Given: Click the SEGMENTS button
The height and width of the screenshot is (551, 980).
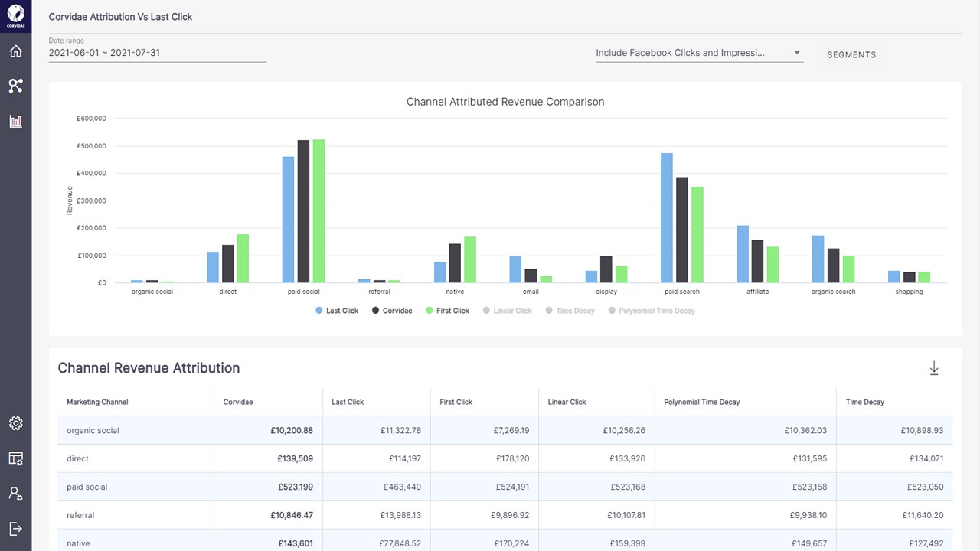Looking at the screenshot, I should [851, 55].
